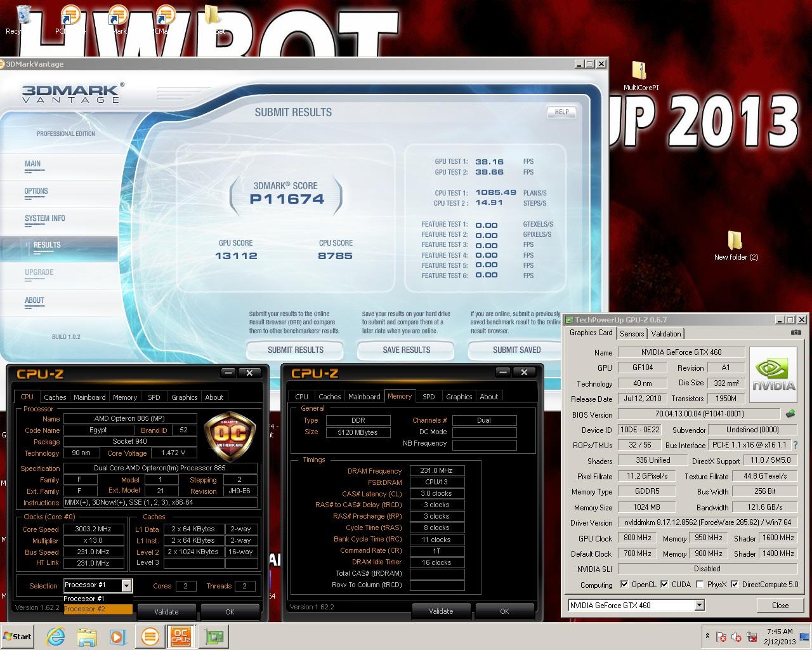Select RESULTS in 3DMark Vantage sidebar
Viewport: 812px width, 650px height.
(x=48, y=245)
